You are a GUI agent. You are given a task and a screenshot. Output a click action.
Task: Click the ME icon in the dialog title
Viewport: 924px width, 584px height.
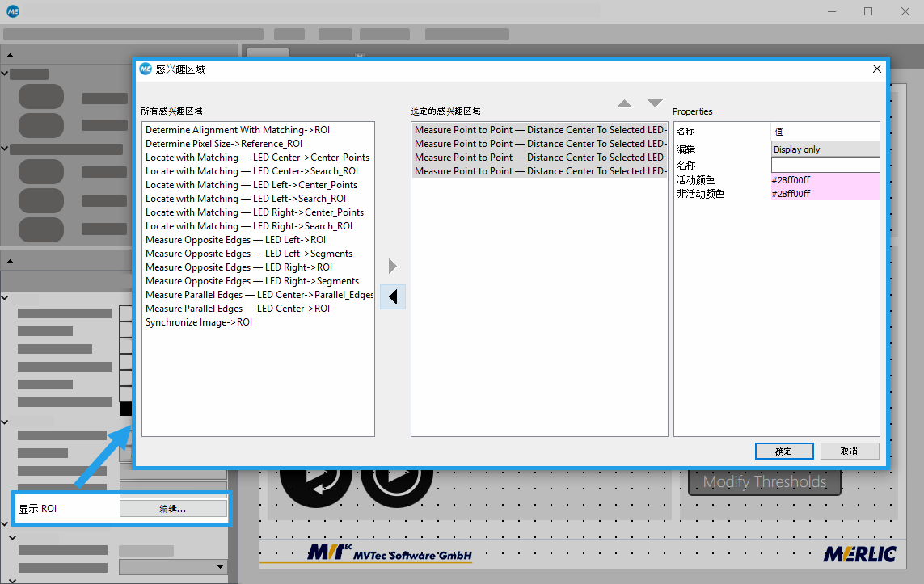[146, 69]
